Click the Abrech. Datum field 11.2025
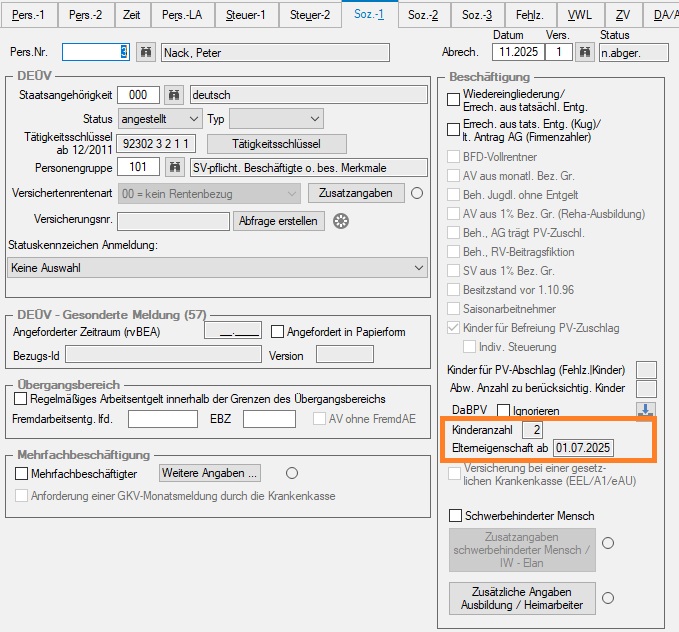 coord(518,52)
